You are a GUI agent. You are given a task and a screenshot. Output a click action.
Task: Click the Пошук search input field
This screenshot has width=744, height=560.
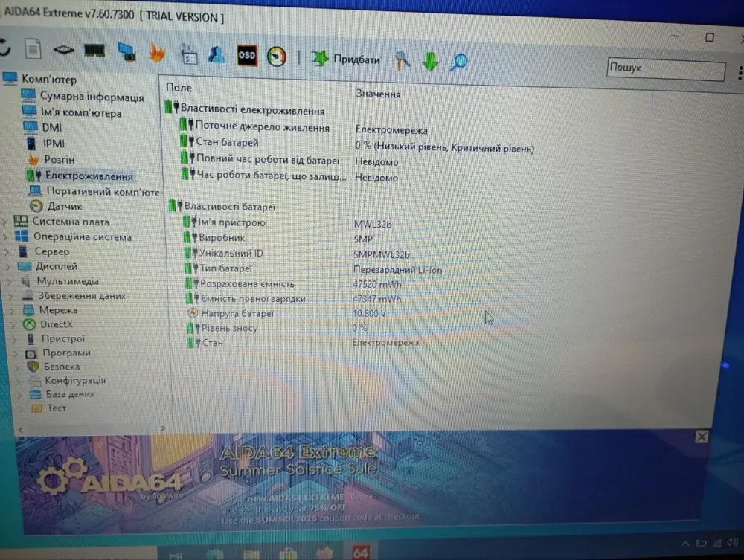665,69
